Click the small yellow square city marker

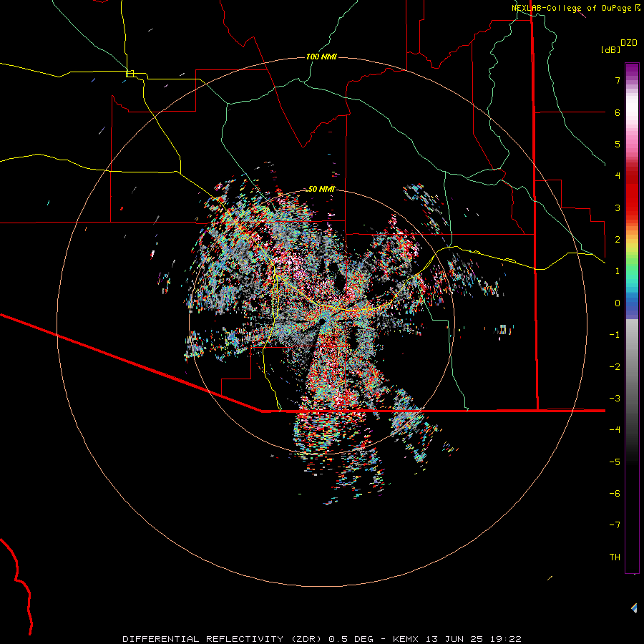click(130, 74)
